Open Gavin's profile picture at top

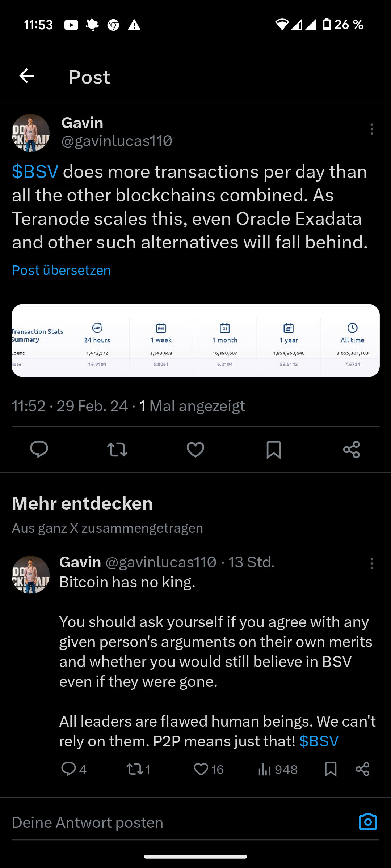coord(31,133)
